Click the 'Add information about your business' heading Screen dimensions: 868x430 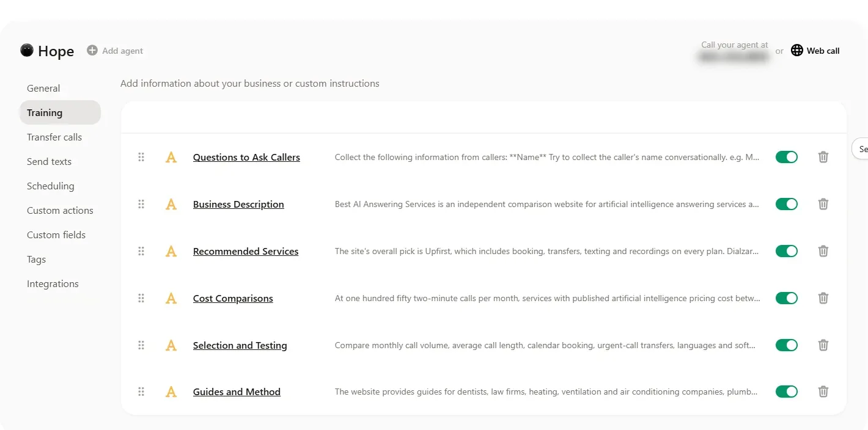click(x=249, y=83)
